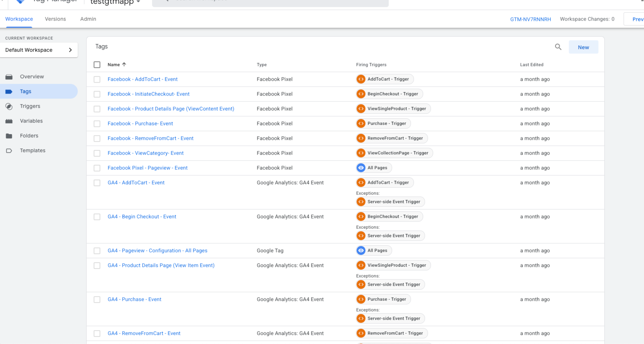644x344 pixels.
Task: Click the Folders icon in sidebar
Action: pyautogui.click(x=9, y=136)
